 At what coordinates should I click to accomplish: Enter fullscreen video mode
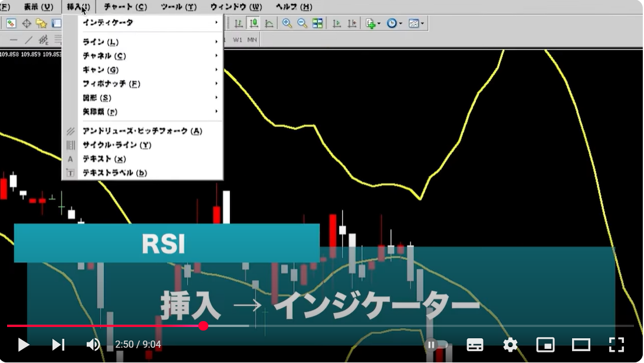(x=616, y=345)
